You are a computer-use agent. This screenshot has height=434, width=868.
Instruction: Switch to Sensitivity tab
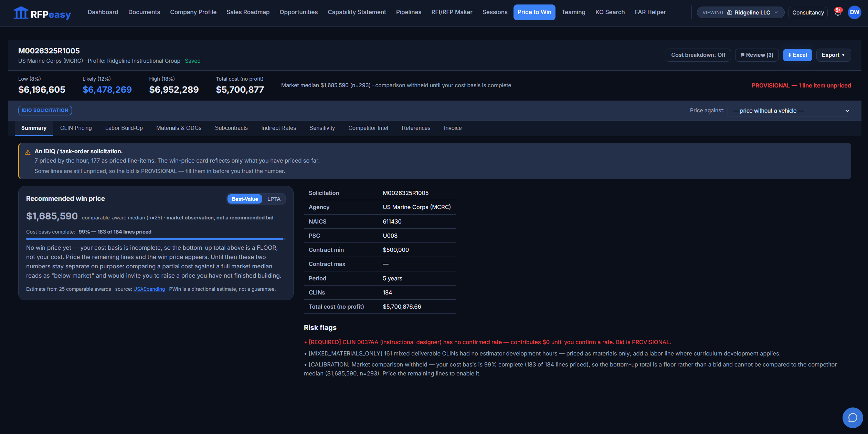tap(322, 128)
